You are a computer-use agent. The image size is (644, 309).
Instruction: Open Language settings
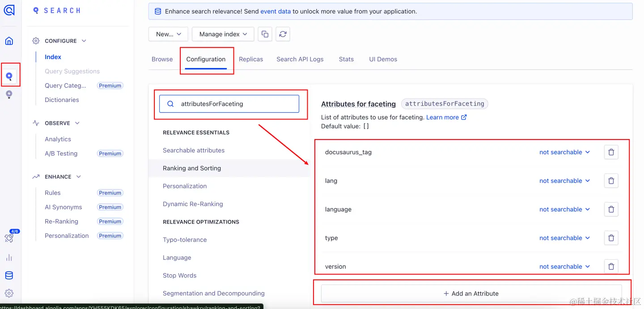tap(177, 258)
